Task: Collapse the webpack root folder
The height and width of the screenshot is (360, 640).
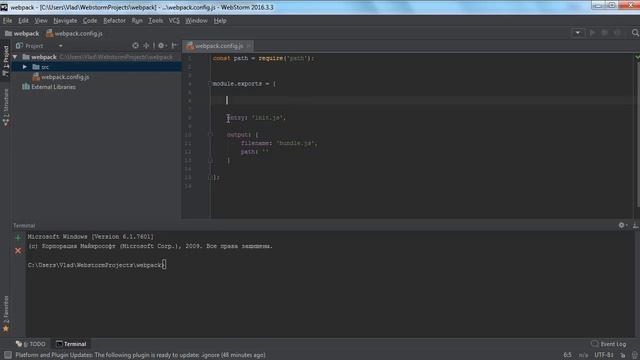Action: tap(15, 57)
